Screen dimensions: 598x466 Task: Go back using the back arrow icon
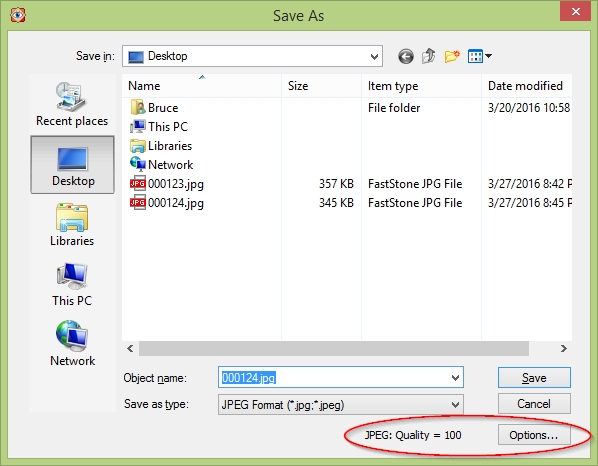[406, 56]
